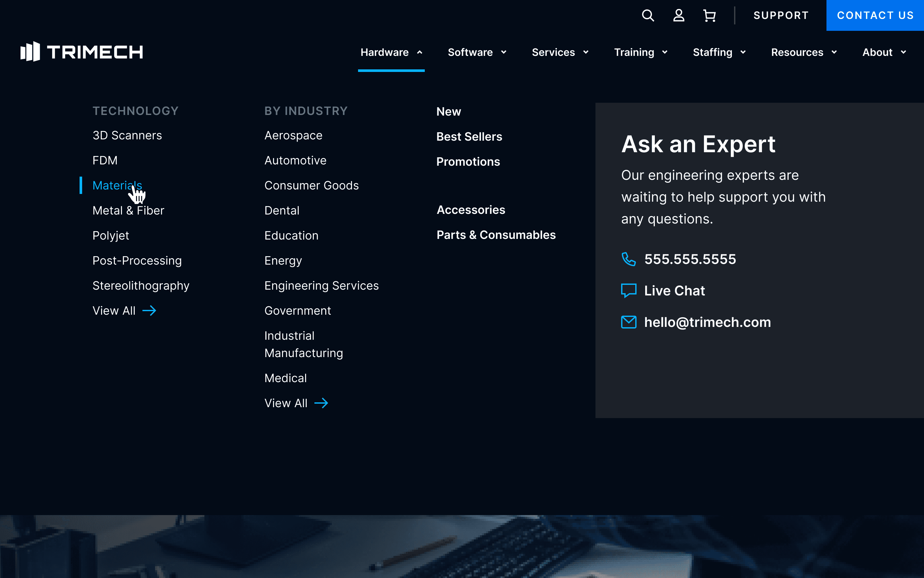
Task: Open the Stereolithography link
Action: [x=141, y=286]
